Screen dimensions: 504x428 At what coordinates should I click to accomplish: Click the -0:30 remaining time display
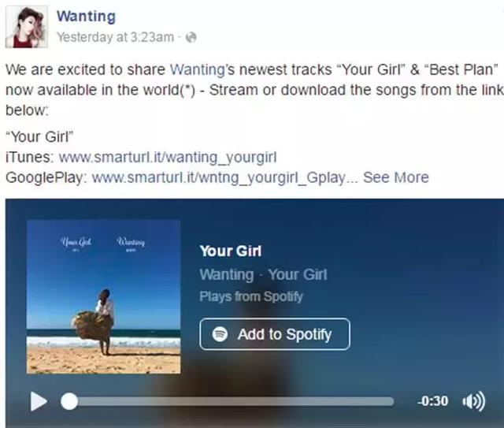[x=432, y=401]
